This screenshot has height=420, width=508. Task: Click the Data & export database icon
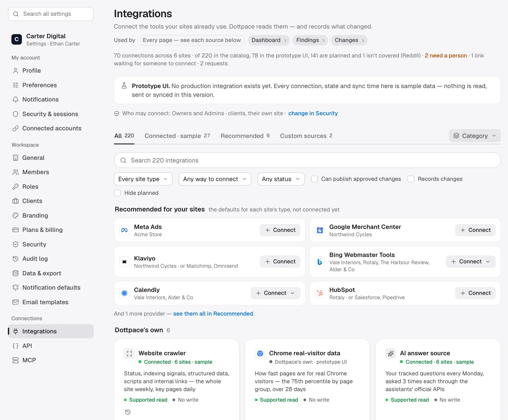pyautogui.click(x=15, y=273)
